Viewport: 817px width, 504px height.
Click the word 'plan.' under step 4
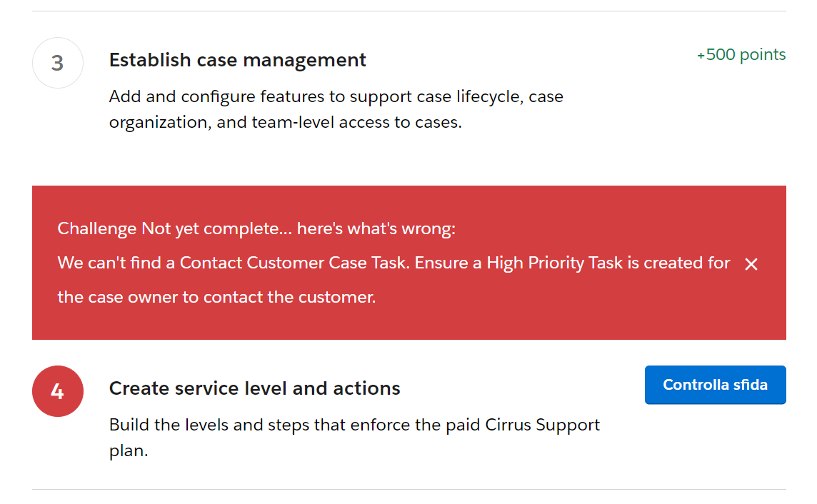click(x=129, y=451)
